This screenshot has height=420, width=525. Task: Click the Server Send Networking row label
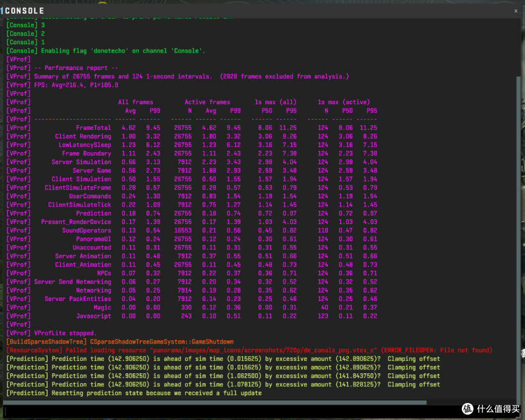point(72,282)
